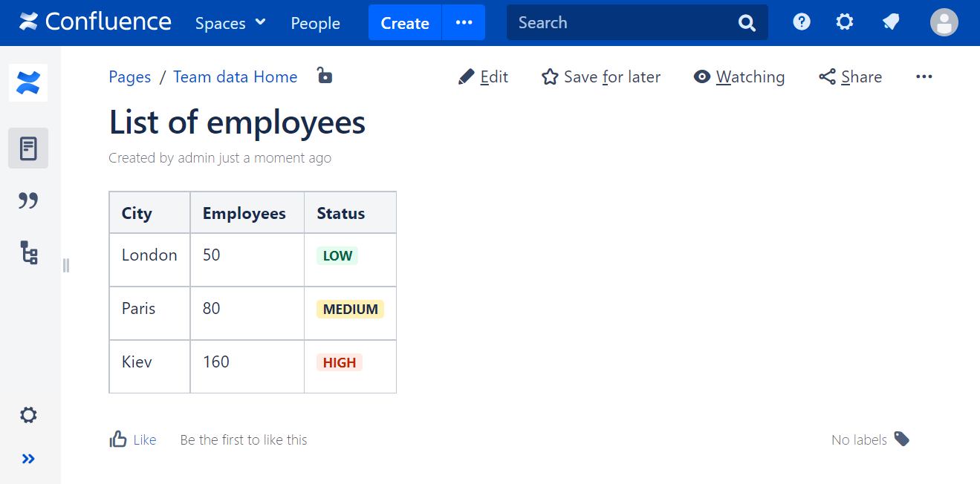Screen dimensions: 980x484
Task: Expand the sidebar with double chevron
Action: click(x=28, y=459)
